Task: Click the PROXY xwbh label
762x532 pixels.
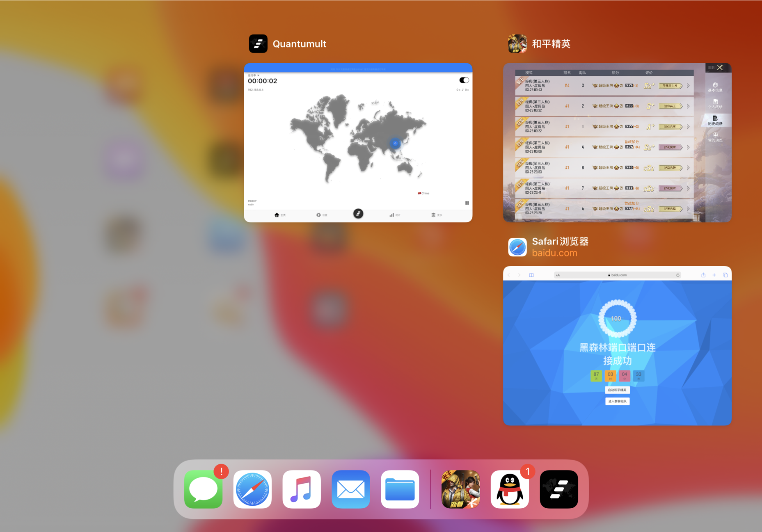Action: coord(252,203)
